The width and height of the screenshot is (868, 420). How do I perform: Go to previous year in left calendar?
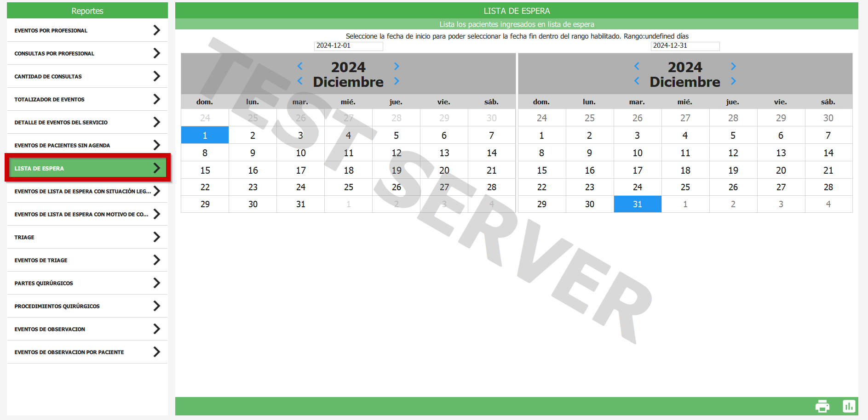coord(300,66)
